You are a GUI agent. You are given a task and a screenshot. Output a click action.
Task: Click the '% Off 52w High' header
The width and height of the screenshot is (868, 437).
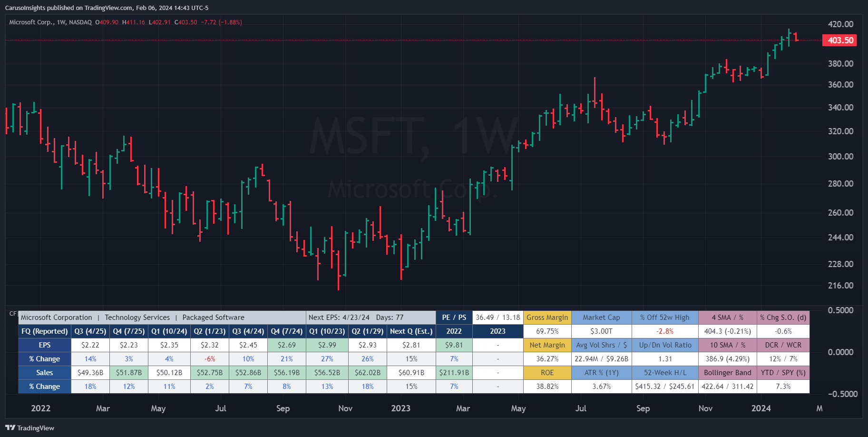coord(665,318)
